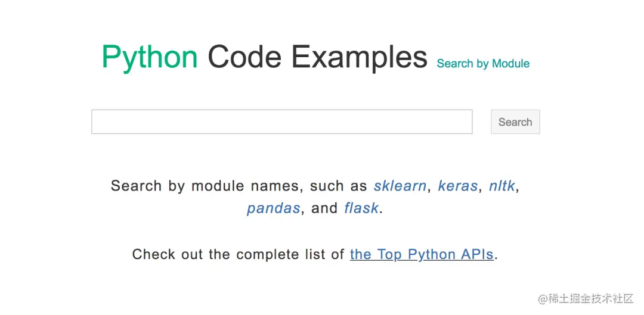This screenshot has height=315, width=644.
Task: Focus the empty search text box
Action: [x=281, y=121]
